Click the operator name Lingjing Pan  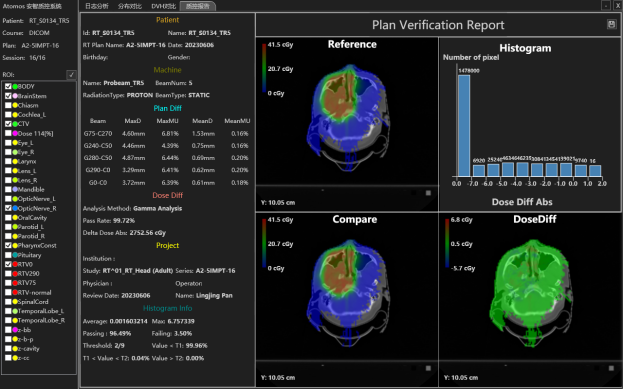(x=214, y=296)
